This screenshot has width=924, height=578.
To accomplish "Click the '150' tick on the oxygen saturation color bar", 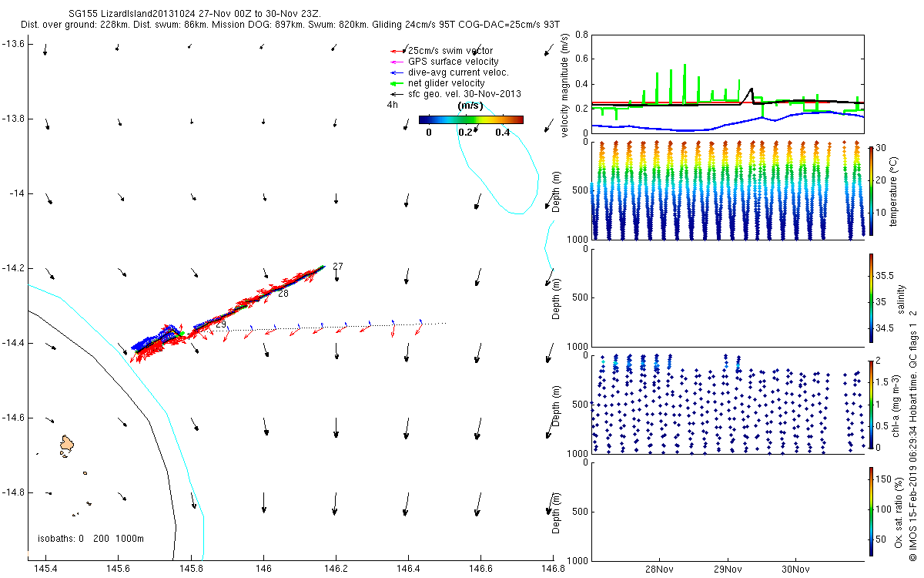I will tap(884, 479).
